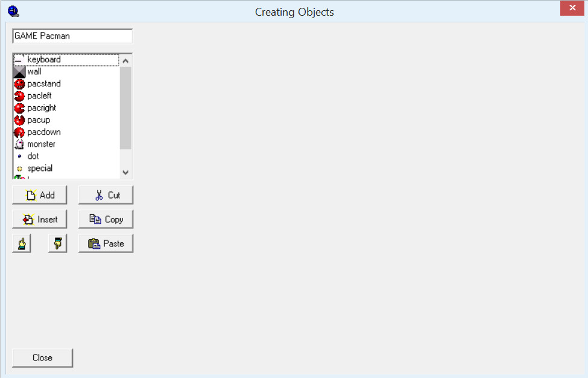Select the wall list entry
This screenshot has width=588, height=378.
(x=66, y=72)
